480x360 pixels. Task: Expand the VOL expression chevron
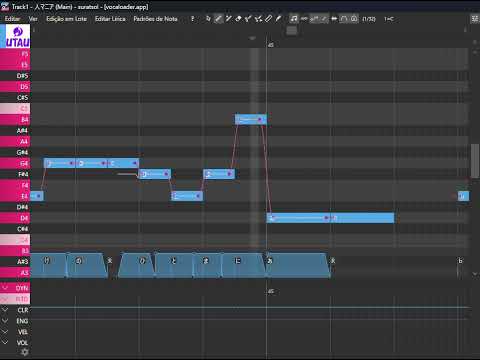point(5,342)
